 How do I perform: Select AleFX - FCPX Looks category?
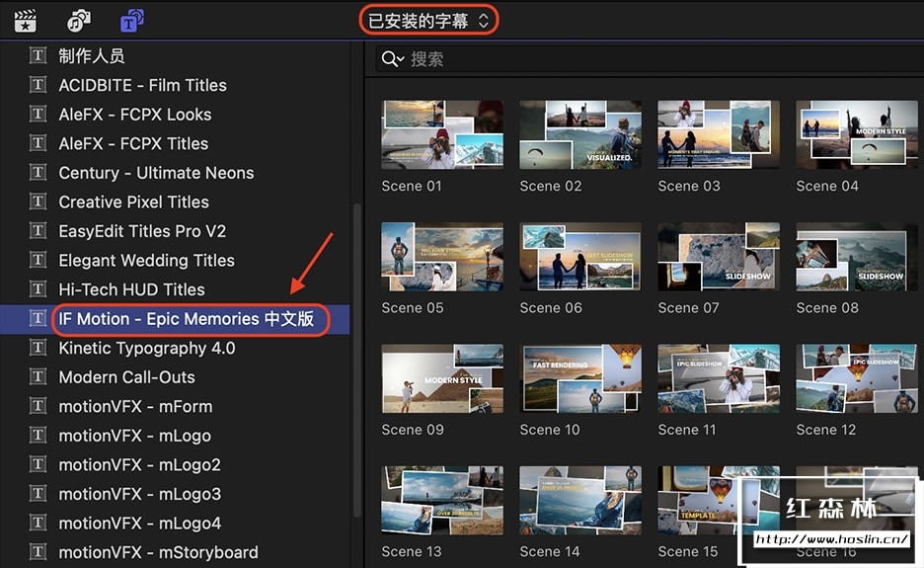coord(175,115)
